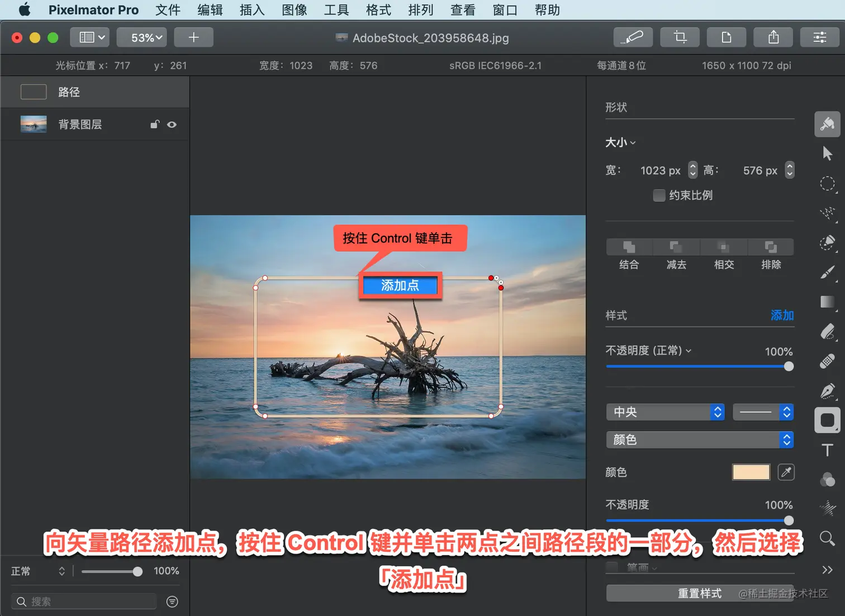
Task: Unlock the 背景图层 layer lock icon
Action: [155, 125]
